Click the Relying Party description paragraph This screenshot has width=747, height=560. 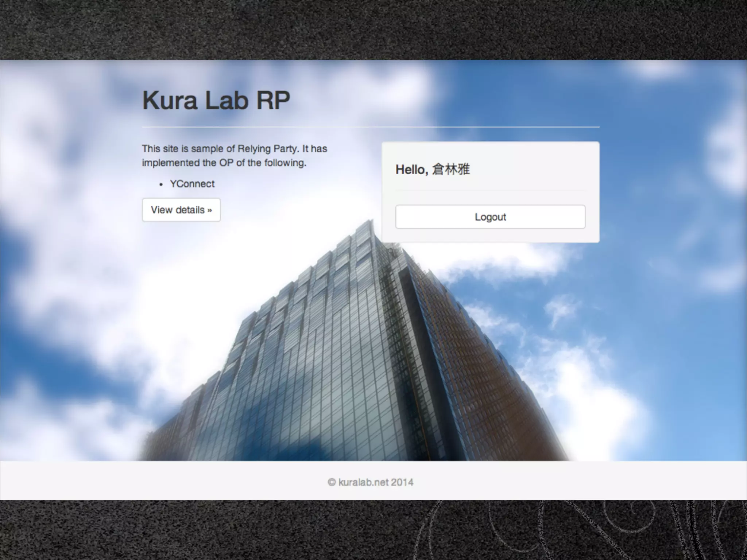[x=234, y=156]
